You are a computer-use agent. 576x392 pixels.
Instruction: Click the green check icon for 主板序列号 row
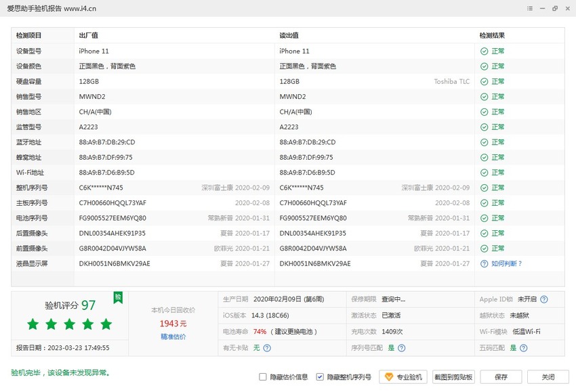(x=484, y=203)
